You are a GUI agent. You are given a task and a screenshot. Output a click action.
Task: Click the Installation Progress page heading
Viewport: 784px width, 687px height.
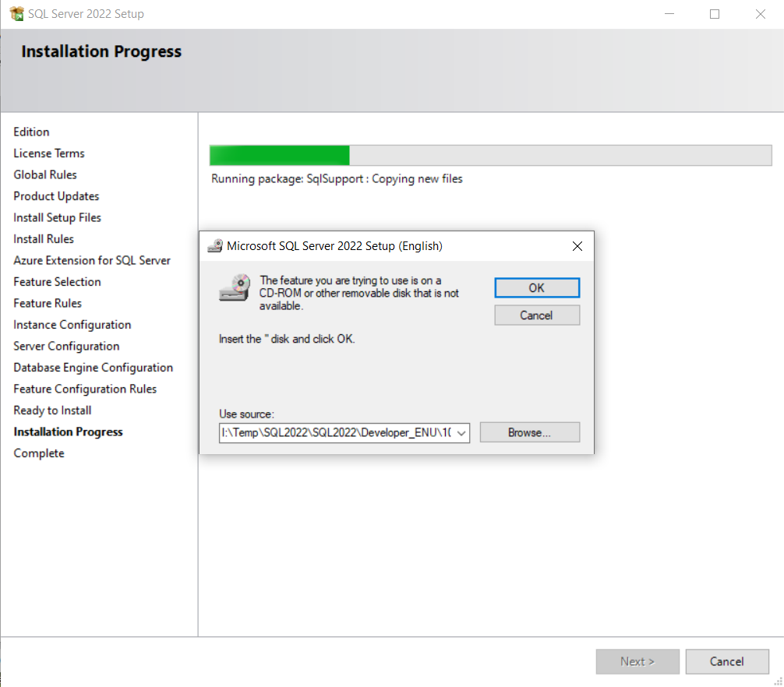(x=101, y=51)
